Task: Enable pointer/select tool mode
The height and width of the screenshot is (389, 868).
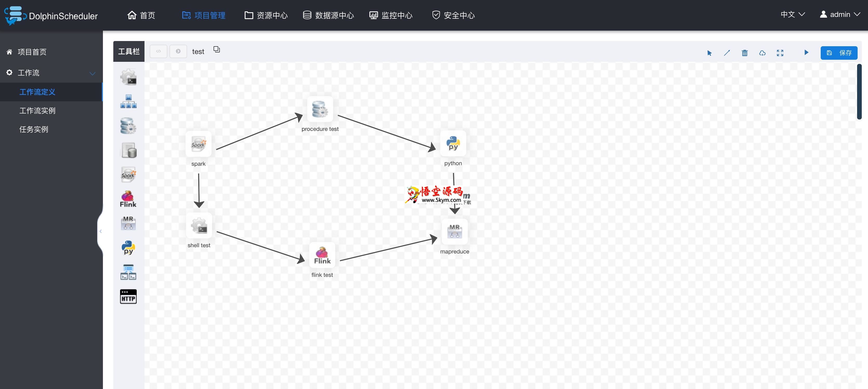Action: 709,52
